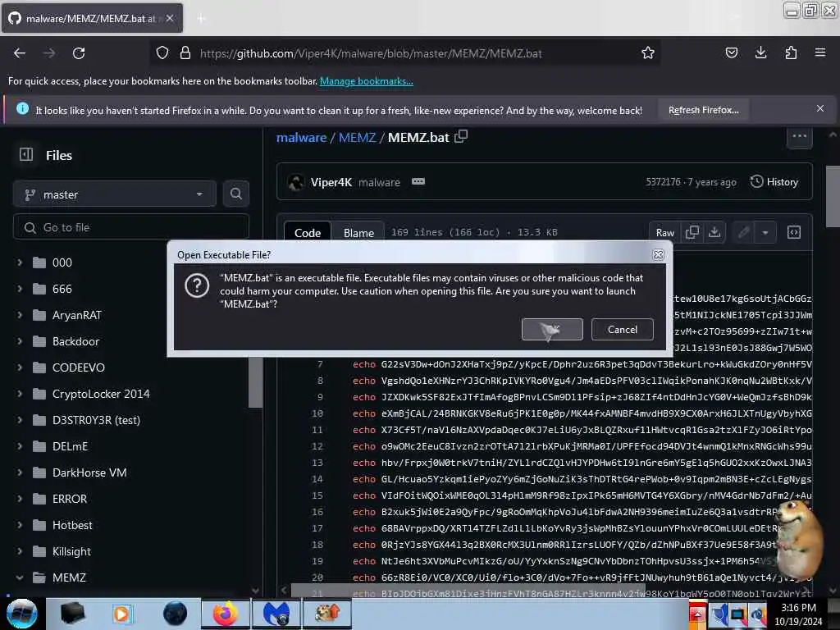Go back with the browser back arrow
The width and height of the screenshot is (840, 630).
[x=20, y=53]
